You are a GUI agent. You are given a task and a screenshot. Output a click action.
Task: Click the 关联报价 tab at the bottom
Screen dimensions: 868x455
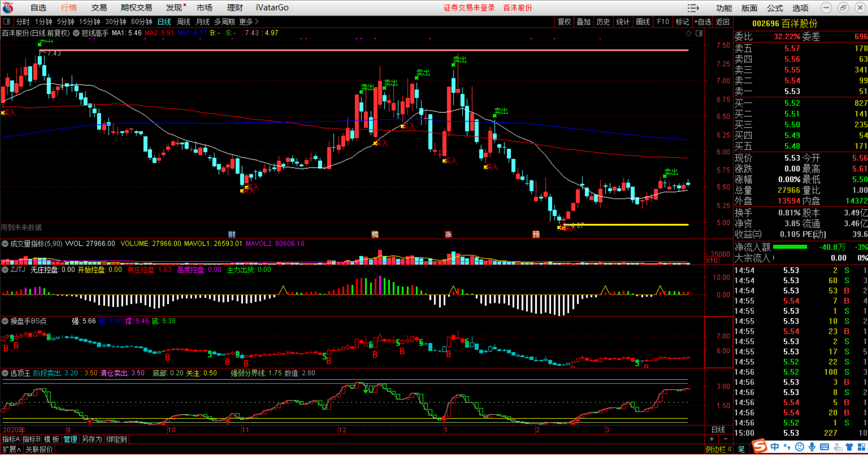click(x=39, y=449)
